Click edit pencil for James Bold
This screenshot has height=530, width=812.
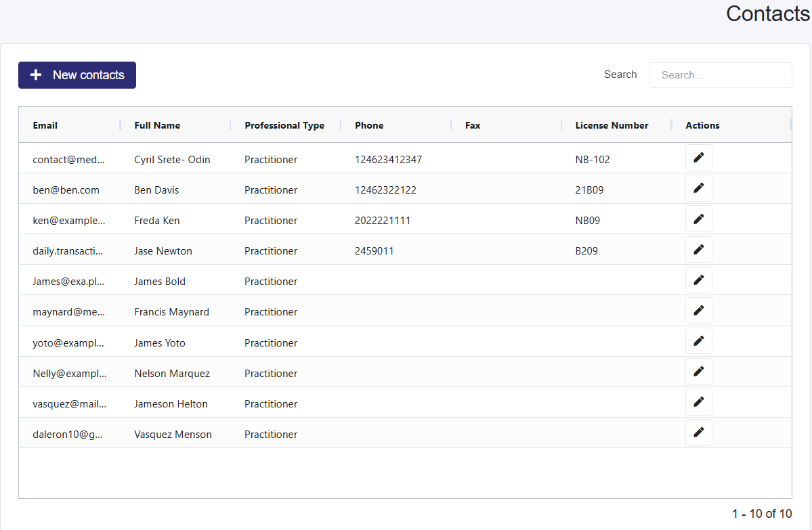point(698,280)
